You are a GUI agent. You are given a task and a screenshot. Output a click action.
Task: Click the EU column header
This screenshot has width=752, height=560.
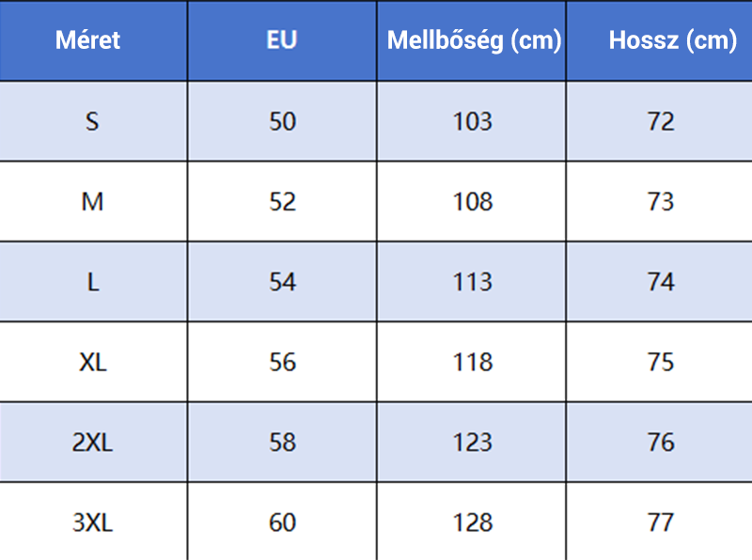tap(282, 40)
